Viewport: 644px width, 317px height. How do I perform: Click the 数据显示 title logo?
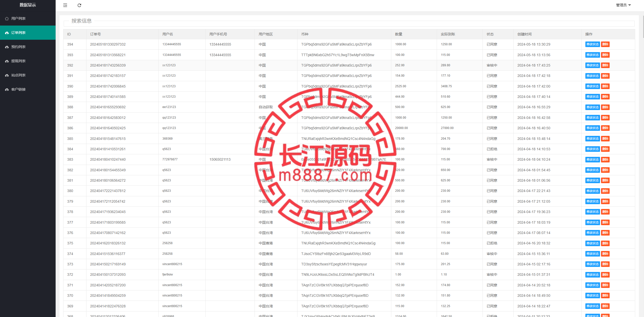coord(28,5)
